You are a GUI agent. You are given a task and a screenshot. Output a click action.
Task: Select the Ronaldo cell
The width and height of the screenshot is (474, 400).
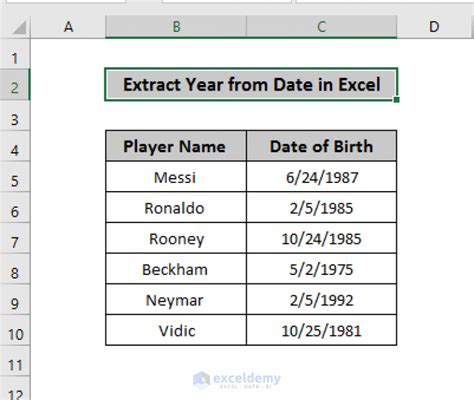coord(176,208)
